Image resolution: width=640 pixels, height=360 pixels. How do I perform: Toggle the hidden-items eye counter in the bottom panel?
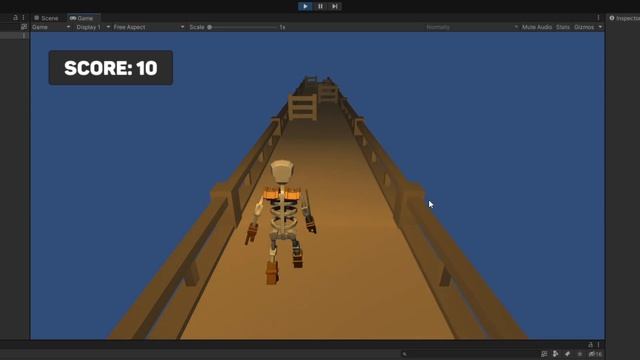(x=595, y=354)
